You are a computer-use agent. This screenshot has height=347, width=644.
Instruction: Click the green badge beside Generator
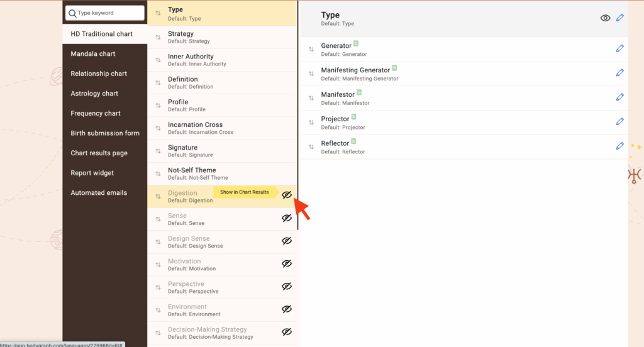point(356,43)
